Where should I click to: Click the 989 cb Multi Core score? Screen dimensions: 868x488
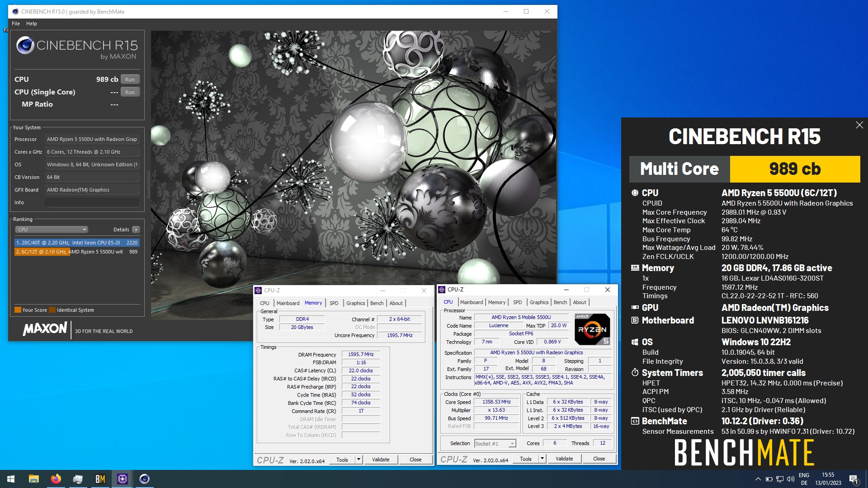[795, 169]
